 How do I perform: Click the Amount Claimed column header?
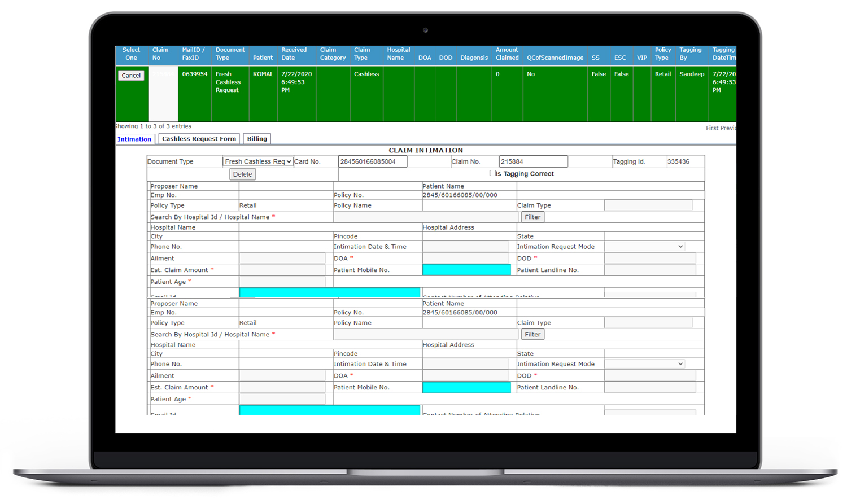(507, 54)
